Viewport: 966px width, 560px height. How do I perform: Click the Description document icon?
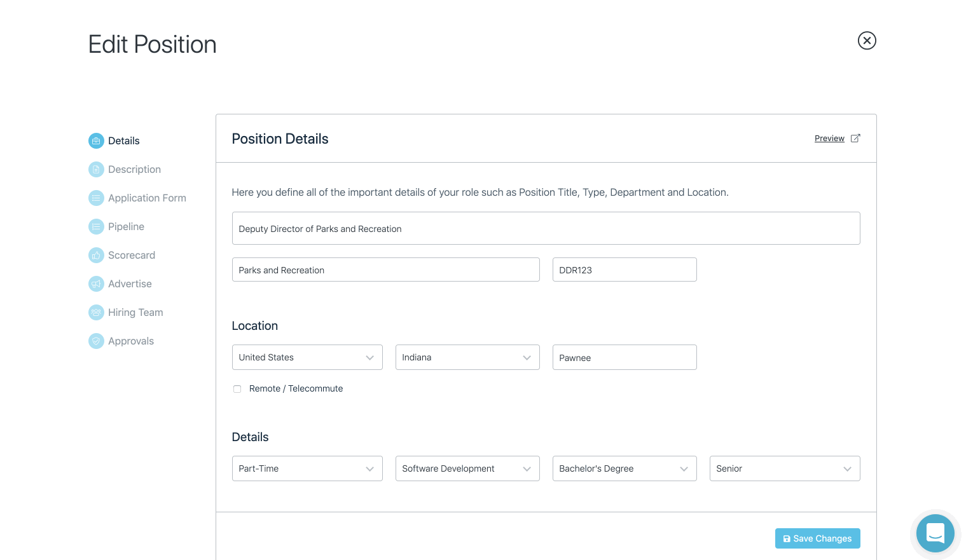pos(96,170)
